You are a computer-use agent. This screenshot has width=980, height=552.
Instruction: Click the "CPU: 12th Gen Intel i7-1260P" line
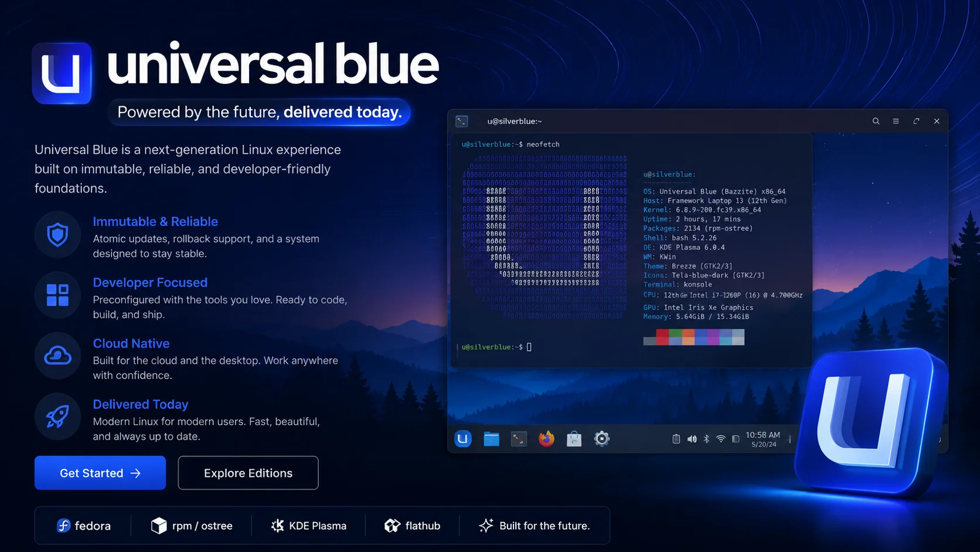coord(723,295)
